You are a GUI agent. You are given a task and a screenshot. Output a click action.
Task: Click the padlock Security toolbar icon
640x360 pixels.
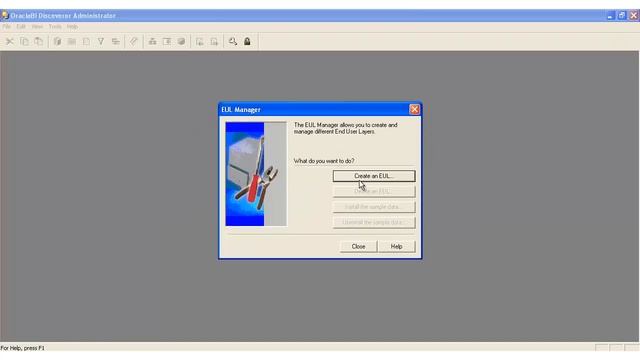point(247,42)
